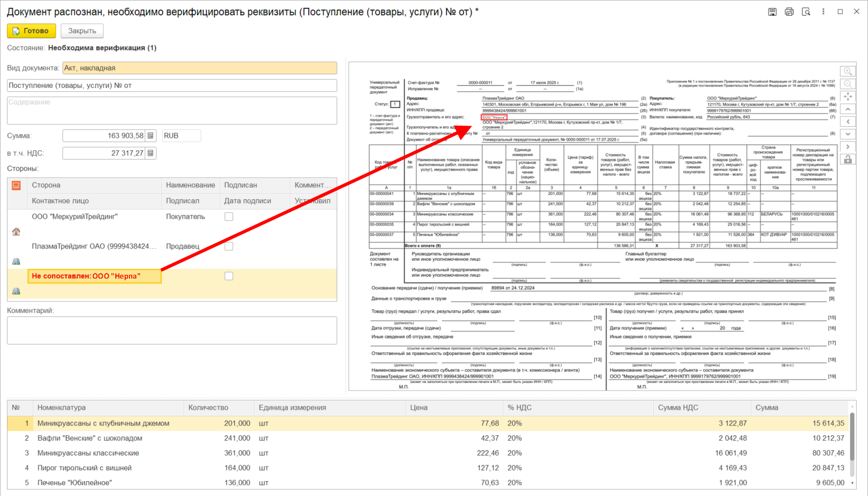Move preview down with the down chevron

(848, 134)
